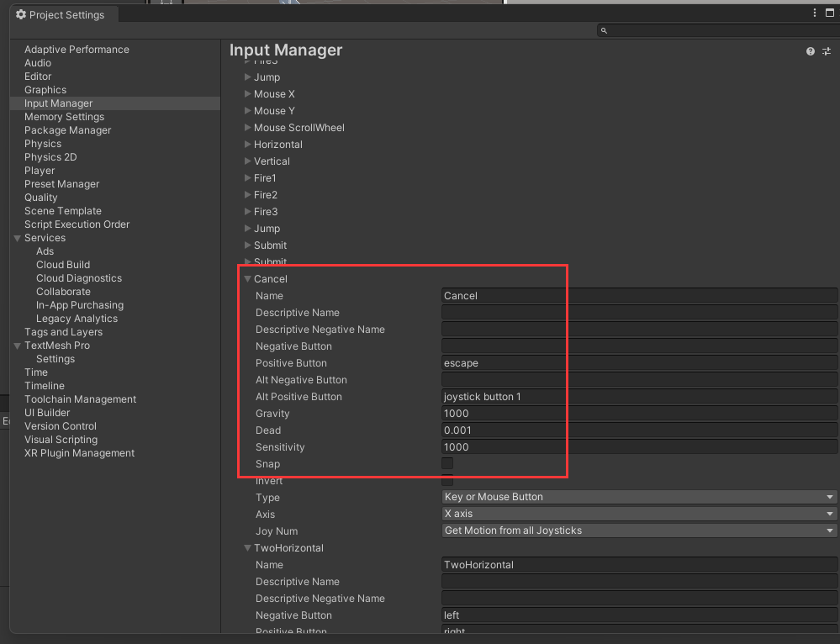Collapse the Cancel axis entry
Image resolution: width=840 pixels, height=644 pixels.
[248, 278]
